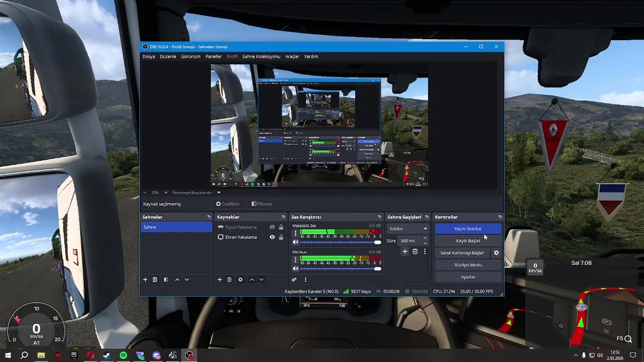Open the Sahne Koleksiyonu menu
Viewport: 644px width, 362px height.
pyautogui.click(x=261, y=56)
